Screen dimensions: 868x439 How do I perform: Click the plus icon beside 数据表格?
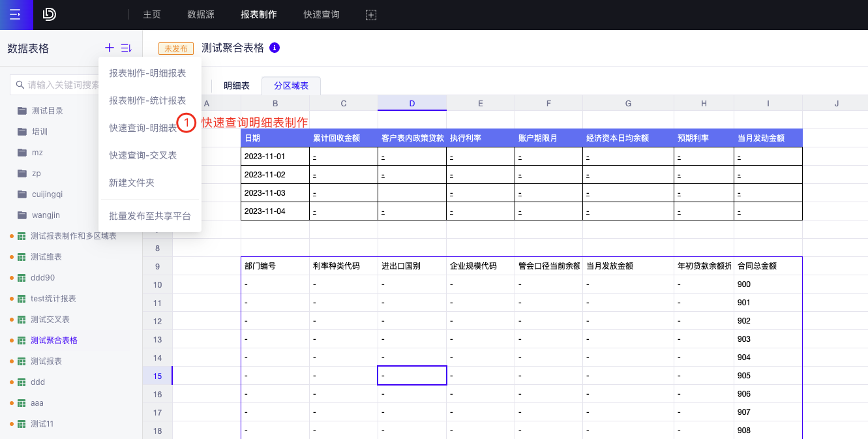coord(110,48)
